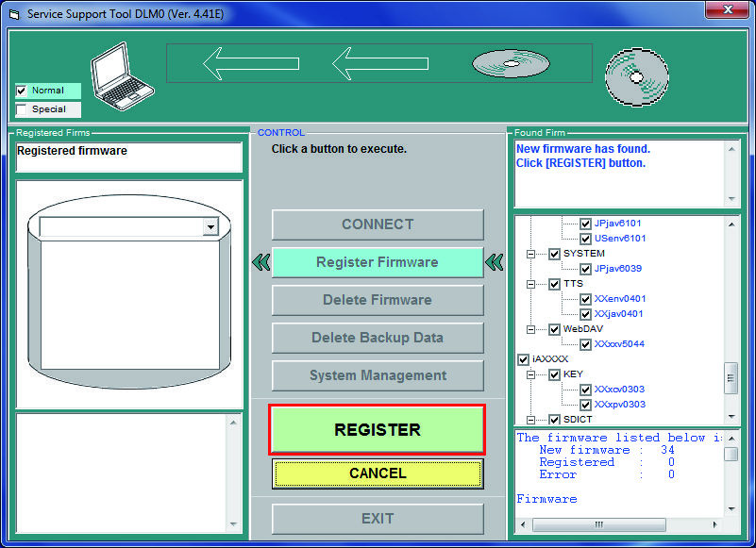Screen dimensions: 756x548
Task: Click the second left-pointing arrow near the disc
Action: tap(380, 63)
